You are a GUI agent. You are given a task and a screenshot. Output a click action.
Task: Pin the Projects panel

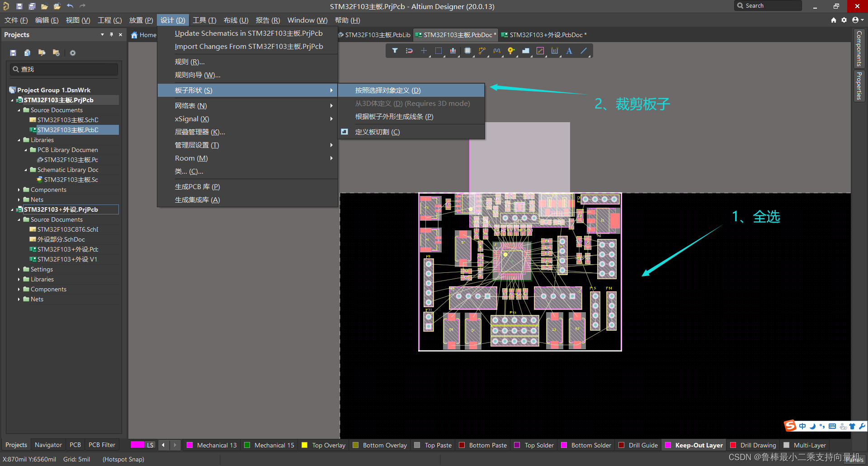[x=111, y=34]
